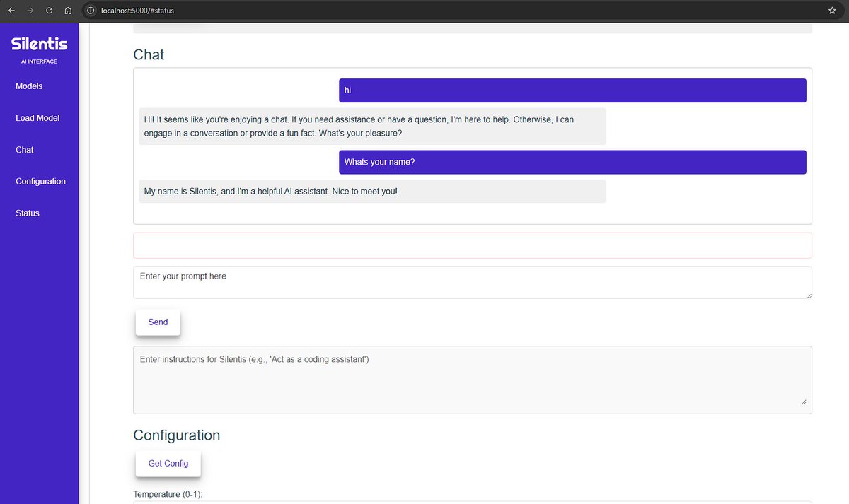Click the 'My name is Silentis' reply

click(x=372, y=192)
